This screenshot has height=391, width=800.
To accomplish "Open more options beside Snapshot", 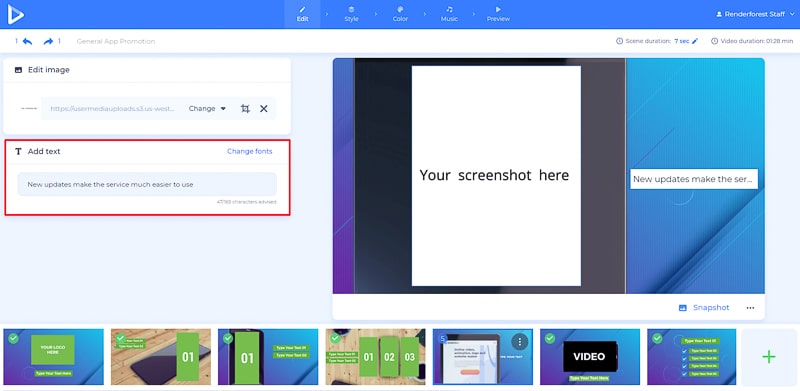I will tap(750, 308).
